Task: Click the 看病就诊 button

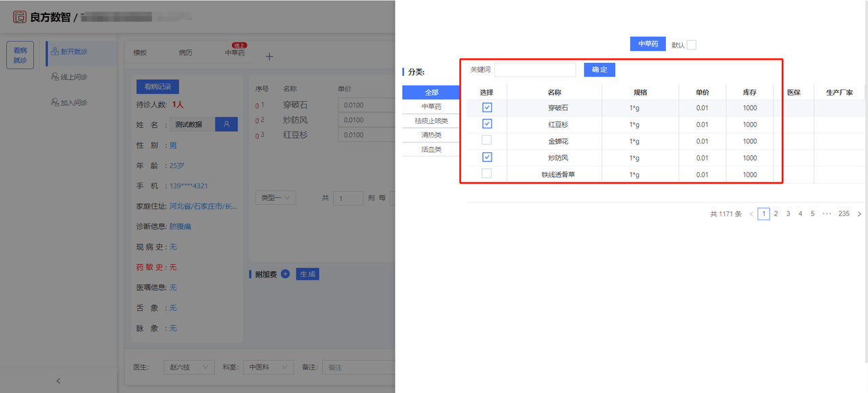Action: click(x=20, y=55)
